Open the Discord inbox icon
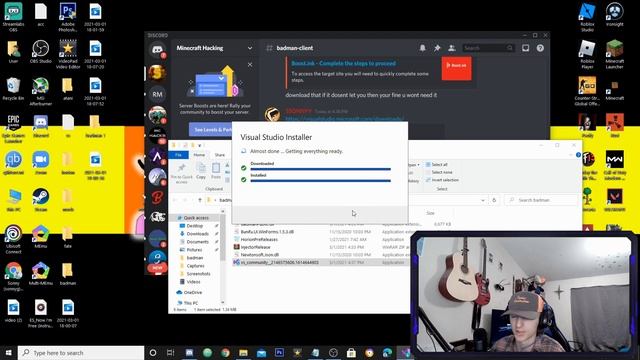This screenshot has height=360, width=640. click(x=526, y=48)
